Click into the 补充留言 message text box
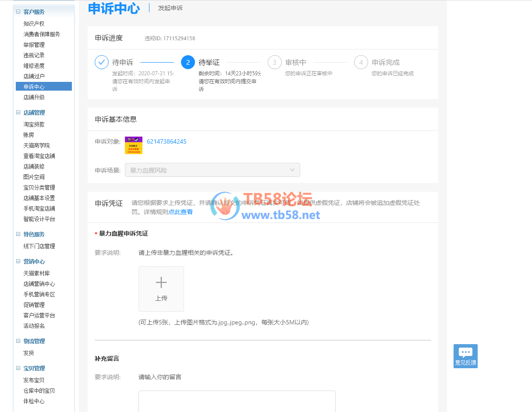 coord(237,401)
